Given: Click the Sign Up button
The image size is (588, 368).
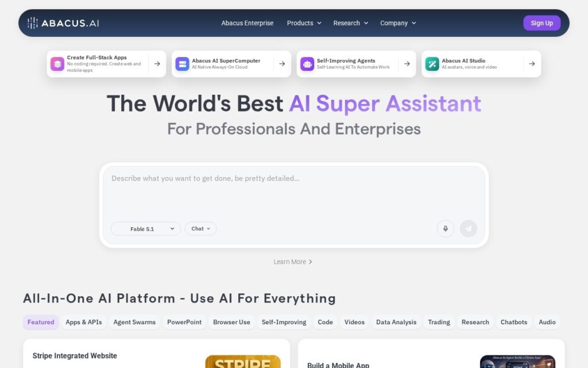Looking at the screenshot, I should pyautogui.click(x=541, y=23).
